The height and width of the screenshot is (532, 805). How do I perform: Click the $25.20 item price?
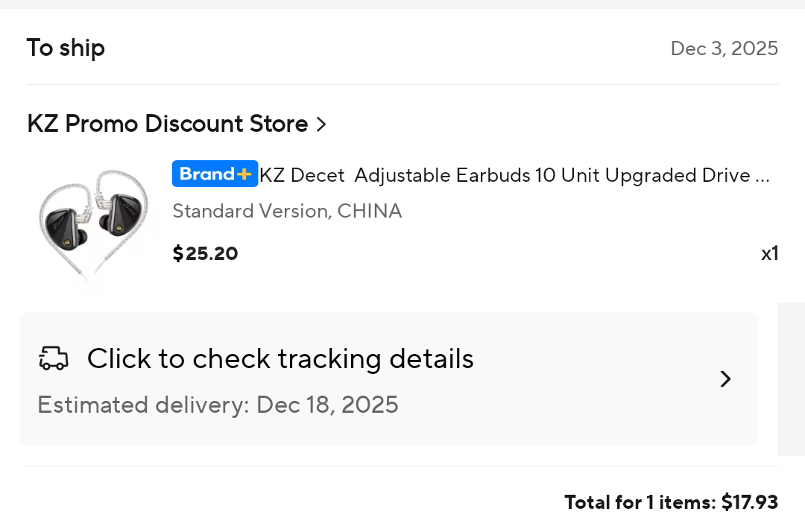coord(205,253)
